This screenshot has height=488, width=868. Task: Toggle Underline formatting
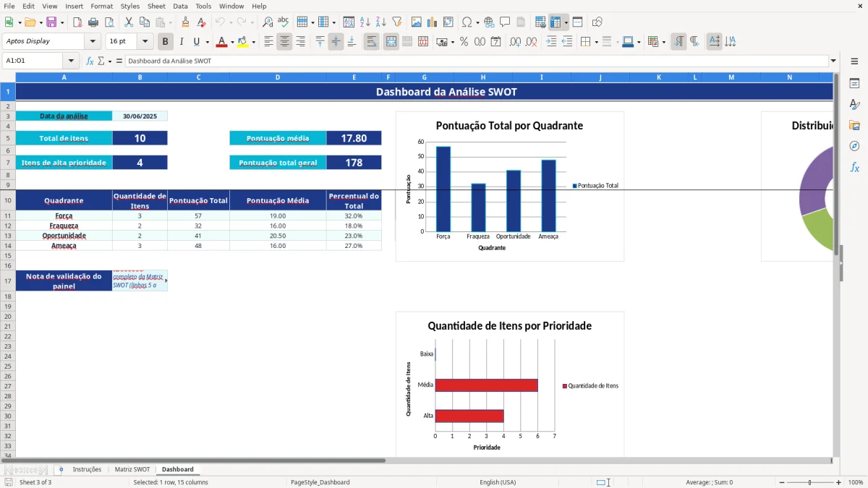196,42
